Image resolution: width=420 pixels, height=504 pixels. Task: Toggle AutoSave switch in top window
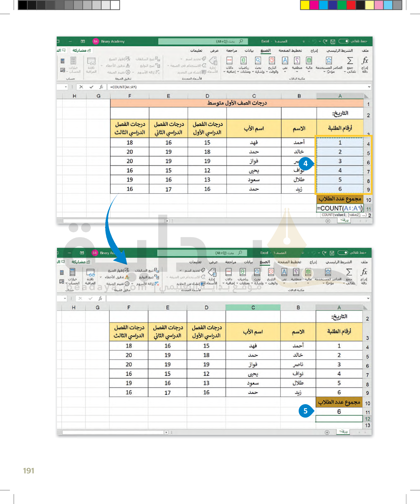click(344, 41)
